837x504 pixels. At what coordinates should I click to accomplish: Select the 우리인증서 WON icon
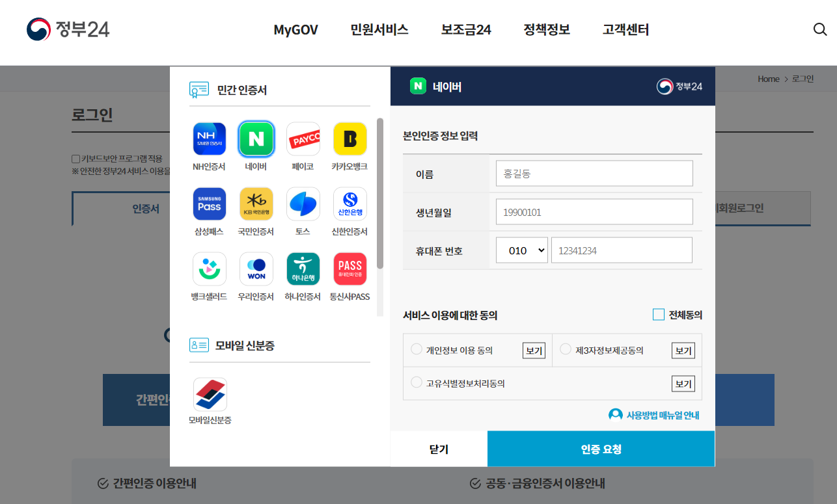(256, 269)
